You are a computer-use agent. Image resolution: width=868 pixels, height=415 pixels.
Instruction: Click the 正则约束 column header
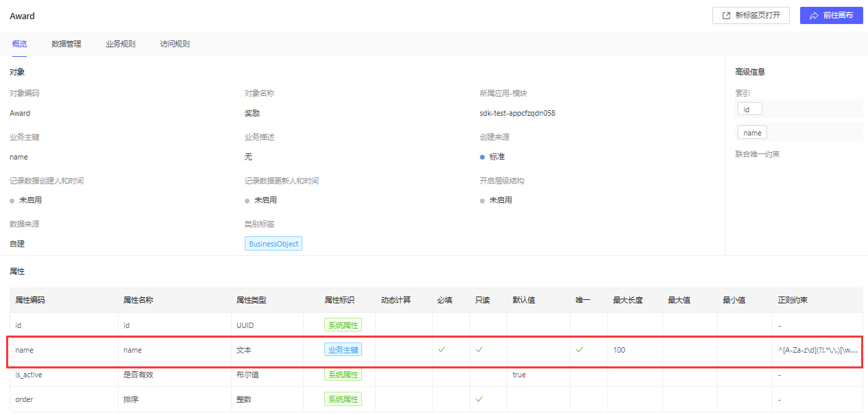pyautogui.click(x=793, y=300)
